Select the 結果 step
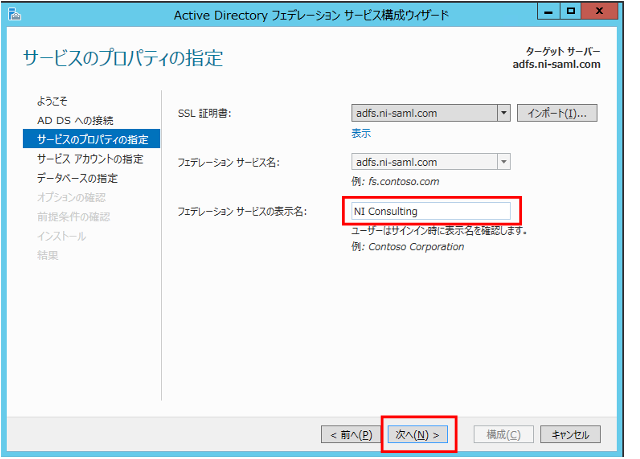640x459 pixels. pyautogui.click(x=47, y=255)
